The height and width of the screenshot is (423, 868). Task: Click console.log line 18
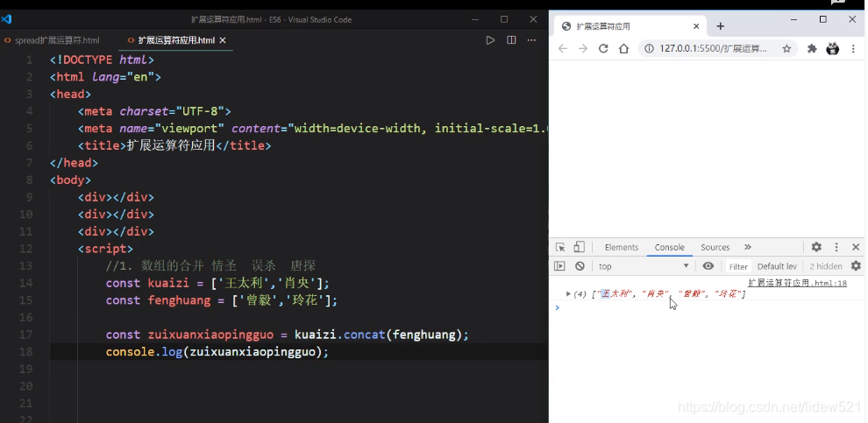(217, 352)
